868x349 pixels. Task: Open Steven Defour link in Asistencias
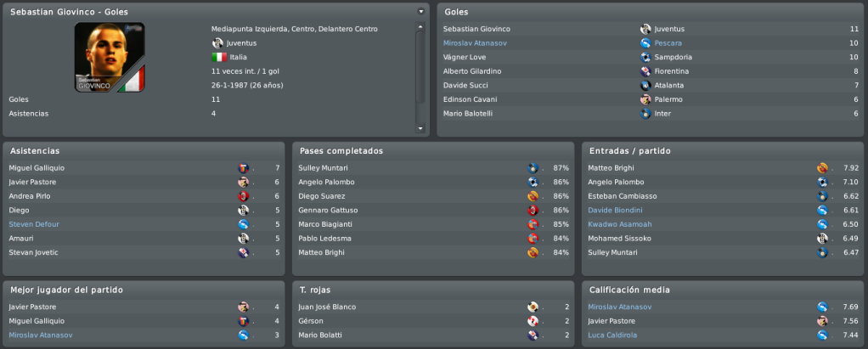tap(34, 224)
